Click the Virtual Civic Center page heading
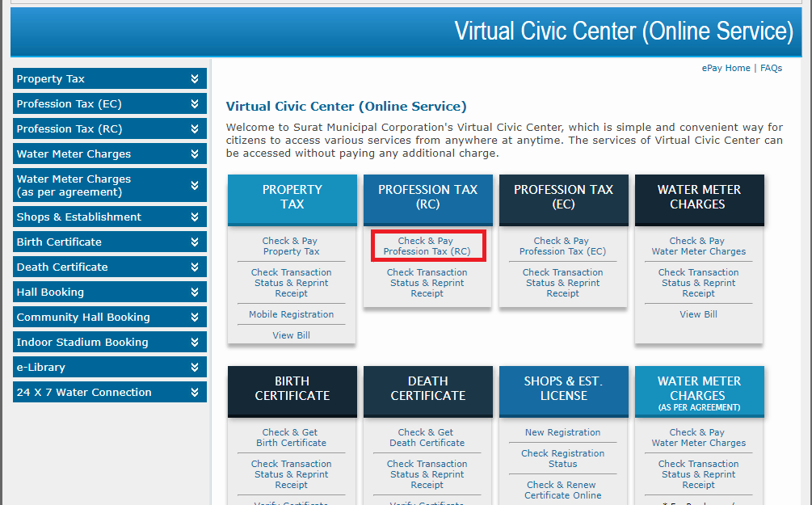Screen dimensions: 812x505 click(x=346, y=106)
